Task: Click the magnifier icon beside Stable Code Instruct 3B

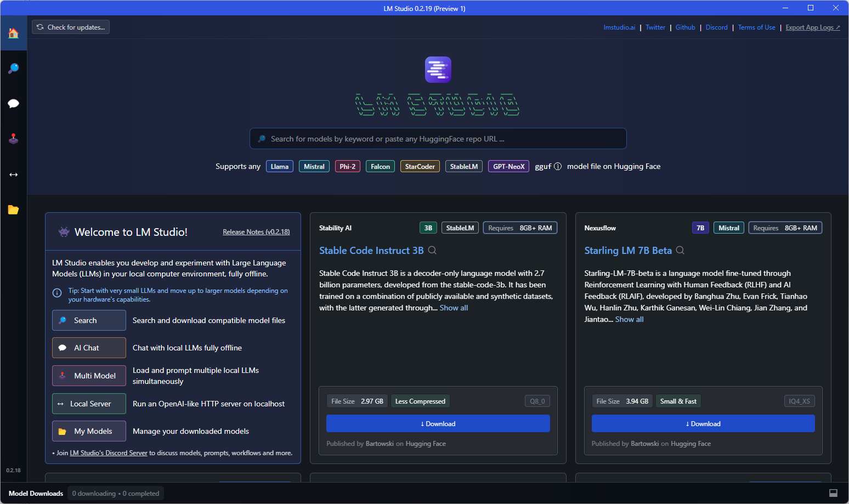Action: pos(432,251)
